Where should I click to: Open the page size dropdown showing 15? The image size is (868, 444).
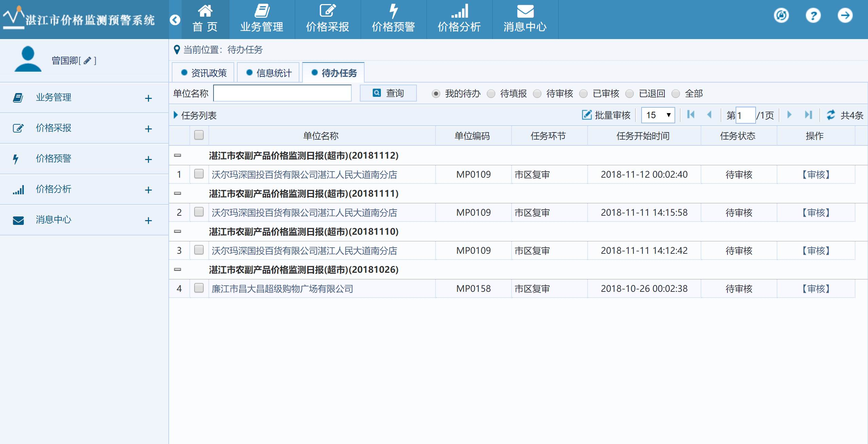pyautogui.click(x=658, y=115)
